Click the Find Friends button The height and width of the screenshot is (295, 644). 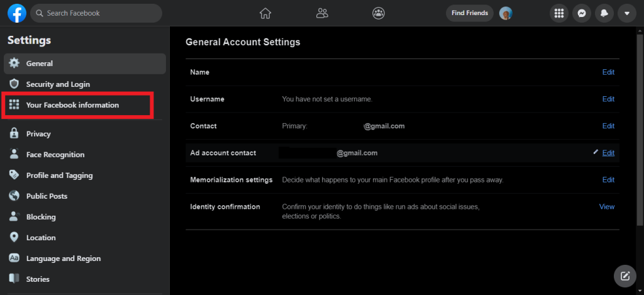click(470, 13)
